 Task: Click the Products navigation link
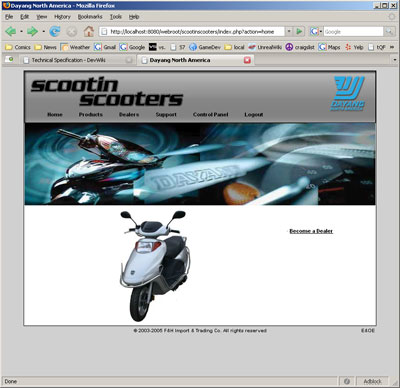(91, 114)
